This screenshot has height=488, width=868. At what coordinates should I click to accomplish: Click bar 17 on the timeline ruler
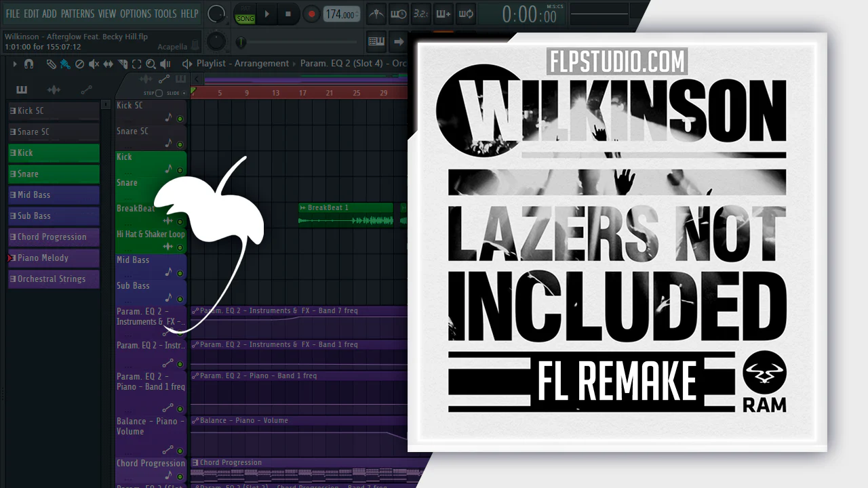click(302, 93)
